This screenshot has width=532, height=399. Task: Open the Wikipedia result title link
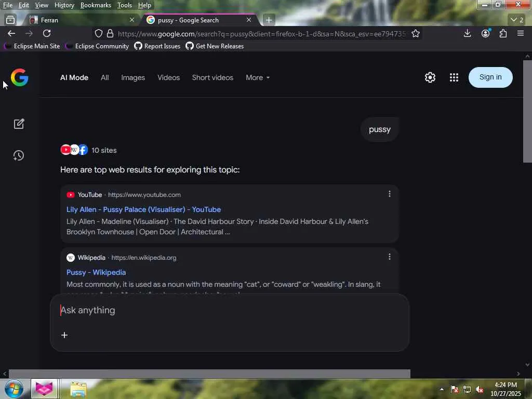(96, 272)
